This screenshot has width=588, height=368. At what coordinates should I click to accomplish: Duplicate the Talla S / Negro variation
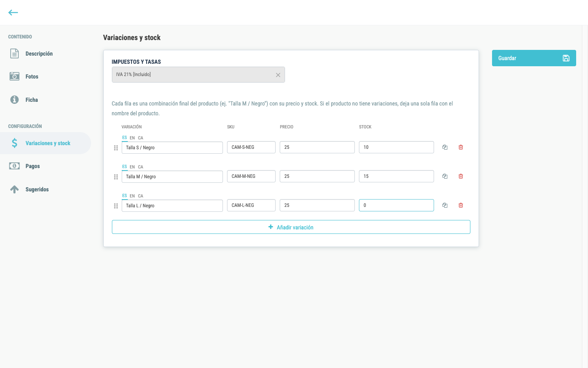click(x=445, y=147)
